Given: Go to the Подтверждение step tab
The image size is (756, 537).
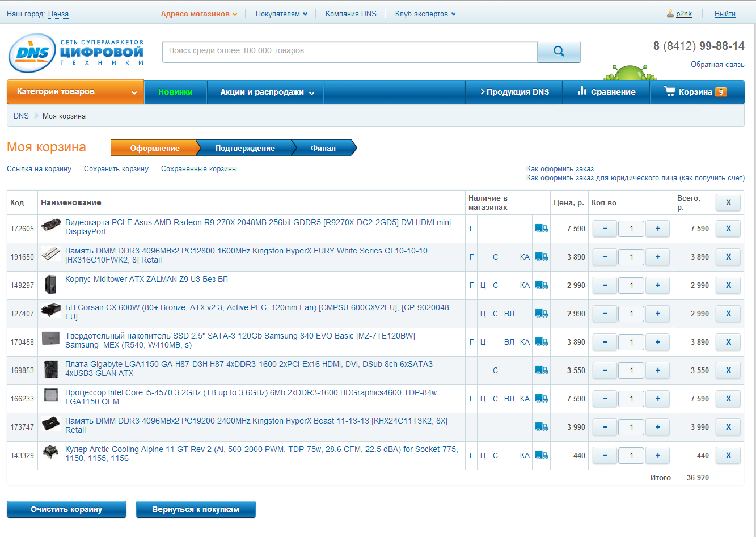Looking at the screenshot, I should 245,148.
